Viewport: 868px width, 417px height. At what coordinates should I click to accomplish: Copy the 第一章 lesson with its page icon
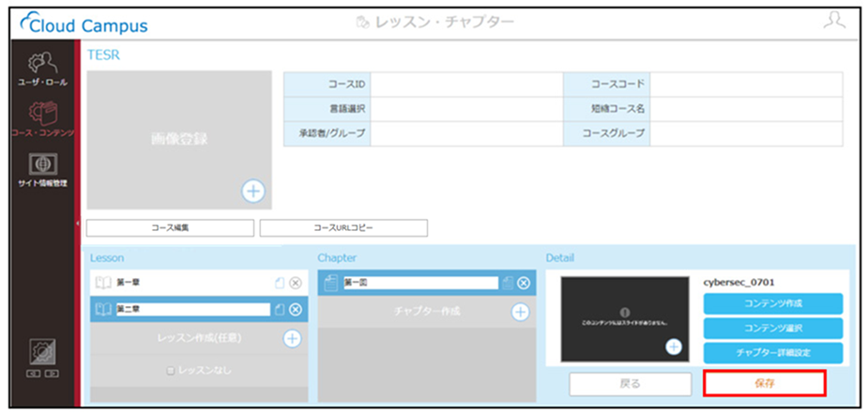point(281,283)
